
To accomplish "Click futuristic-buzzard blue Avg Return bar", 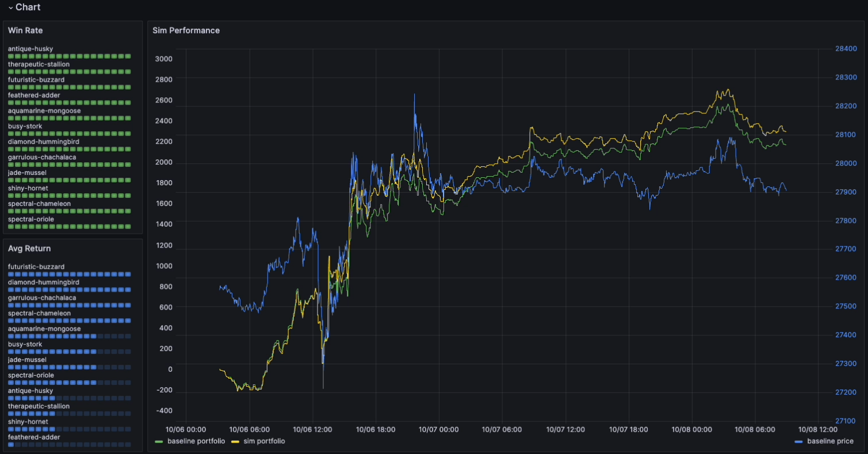I will pyautogui.click(x=70, y=274).
